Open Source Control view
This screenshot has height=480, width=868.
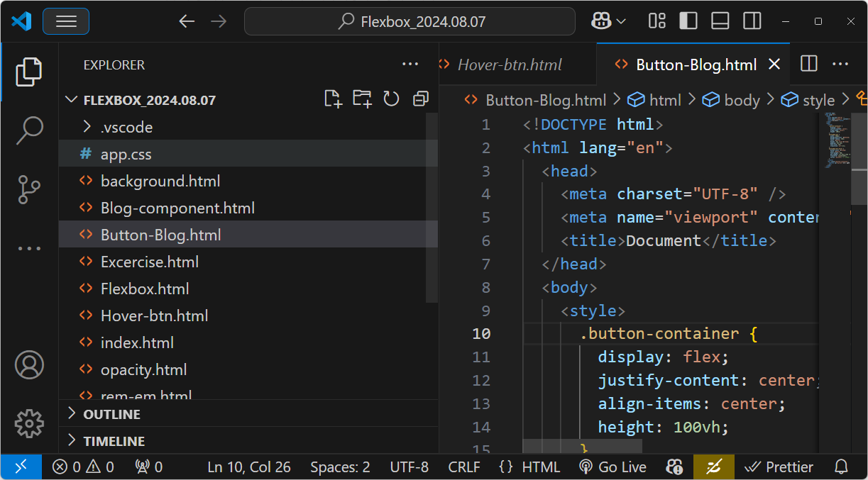[x=29, y=189]
